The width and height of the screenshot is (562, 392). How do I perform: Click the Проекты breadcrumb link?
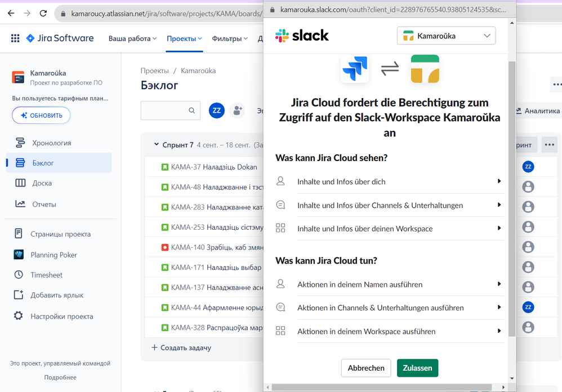click(154, 70)
